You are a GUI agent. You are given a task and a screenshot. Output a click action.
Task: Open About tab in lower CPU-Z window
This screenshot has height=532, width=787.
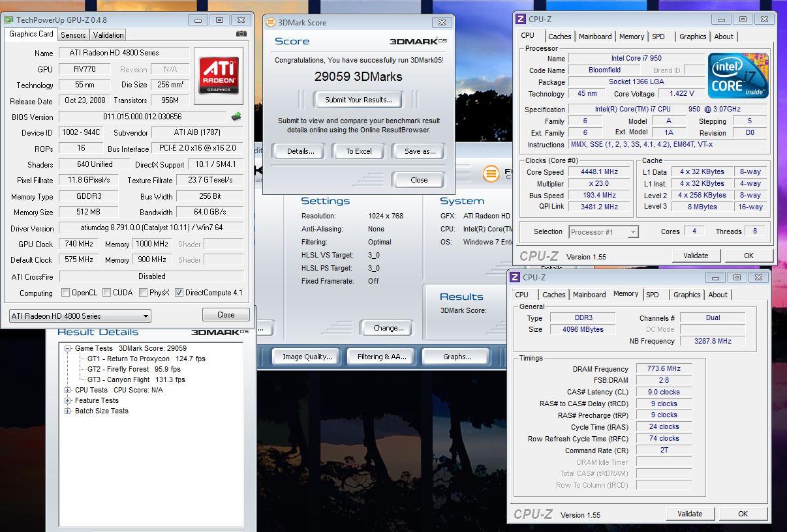click(718, 295)
